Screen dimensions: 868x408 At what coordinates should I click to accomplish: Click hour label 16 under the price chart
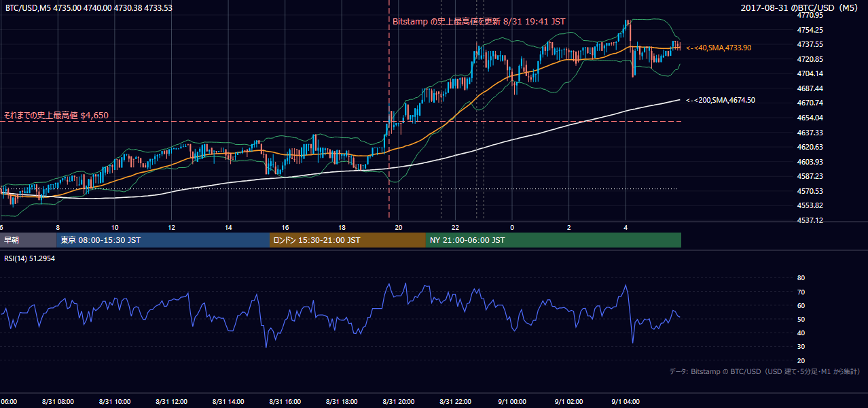tap(285, 227)
